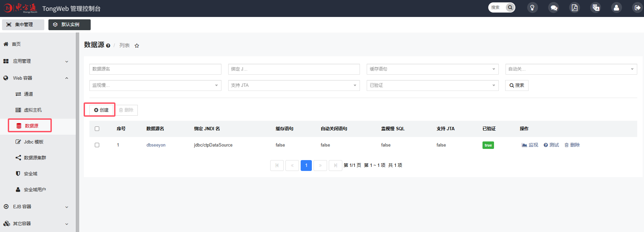Click the 创建 button to add datasource
644x232 pixels.
[101, 110]
